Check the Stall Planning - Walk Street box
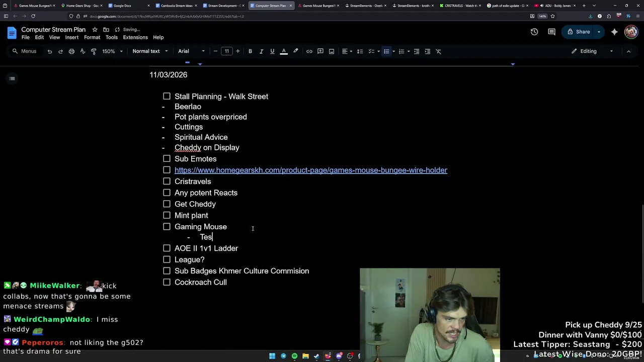 [167, 96]
